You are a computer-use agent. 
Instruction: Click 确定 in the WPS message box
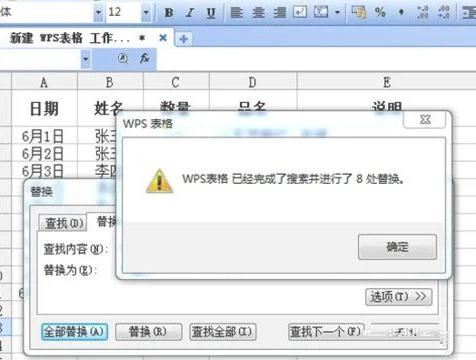coord(397,247)
